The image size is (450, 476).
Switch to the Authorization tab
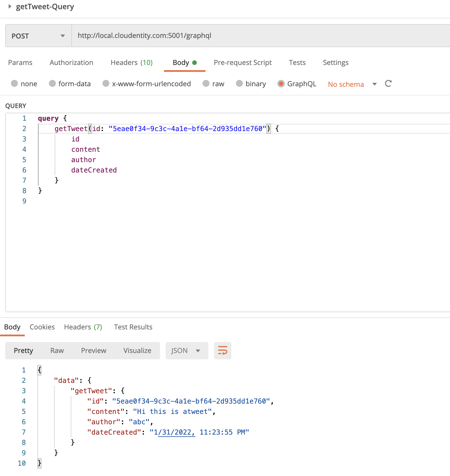click(x=71, y=63)
